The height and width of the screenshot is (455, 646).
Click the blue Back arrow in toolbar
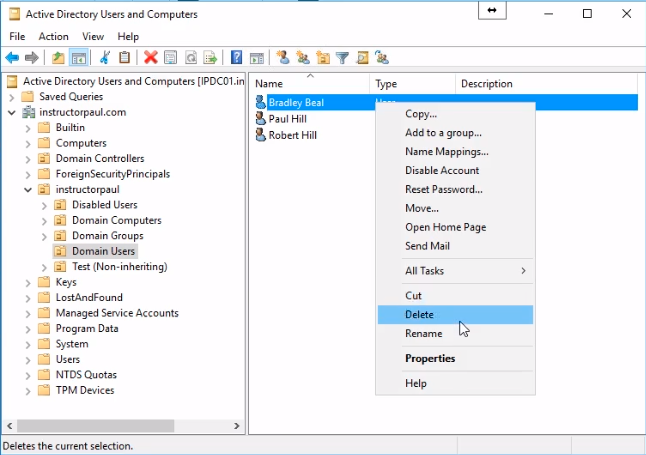tap(12, 58)
